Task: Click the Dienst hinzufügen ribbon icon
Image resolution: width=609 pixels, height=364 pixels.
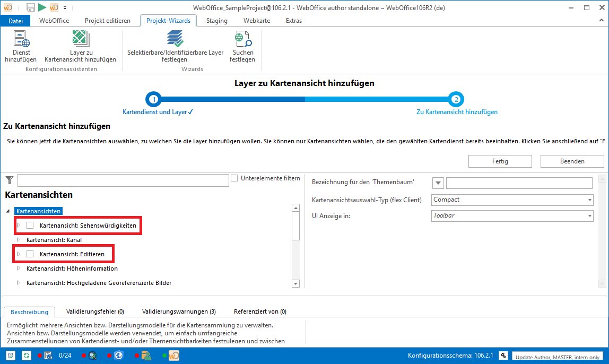Action: click(21, 41)
